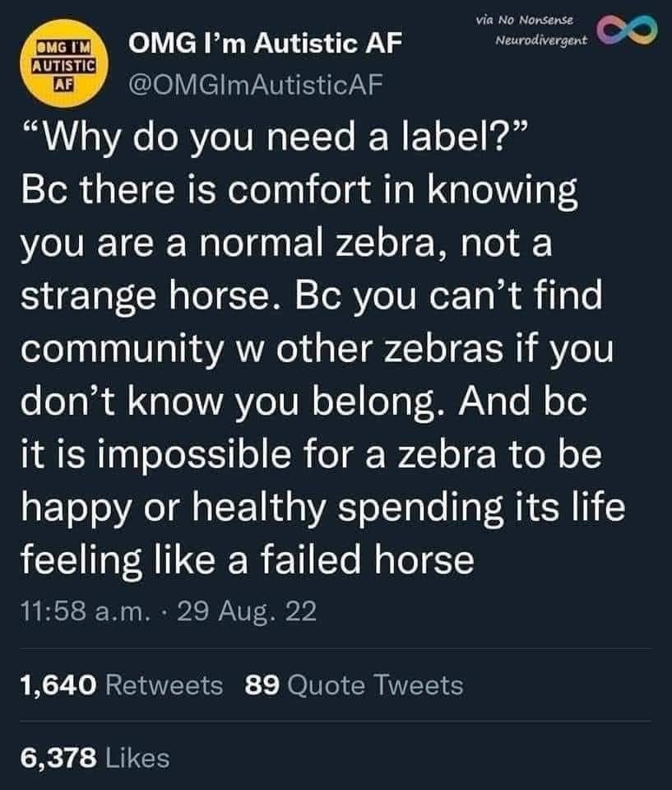
Task: Click the line beginning "Bc there is comfort"
Action: 299,191
